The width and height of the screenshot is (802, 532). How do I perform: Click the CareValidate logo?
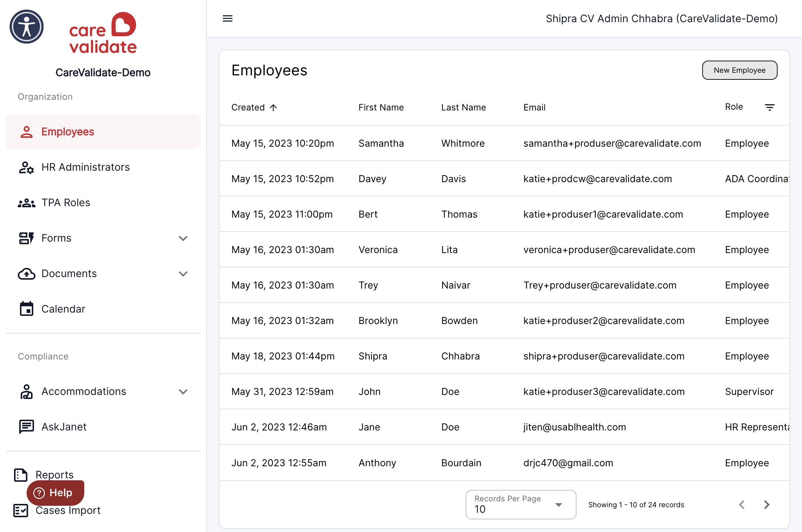point(103,33)
